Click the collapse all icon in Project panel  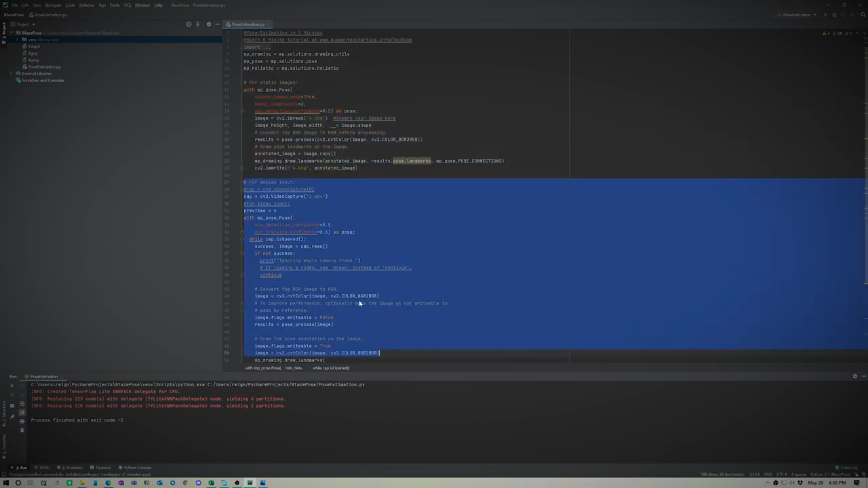198,24
